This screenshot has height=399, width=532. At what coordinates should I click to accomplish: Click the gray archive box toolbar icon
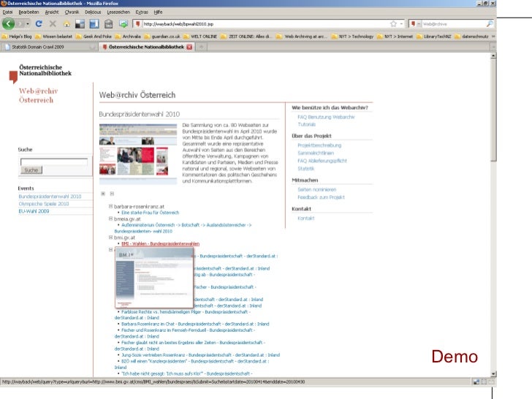(109, 23)
